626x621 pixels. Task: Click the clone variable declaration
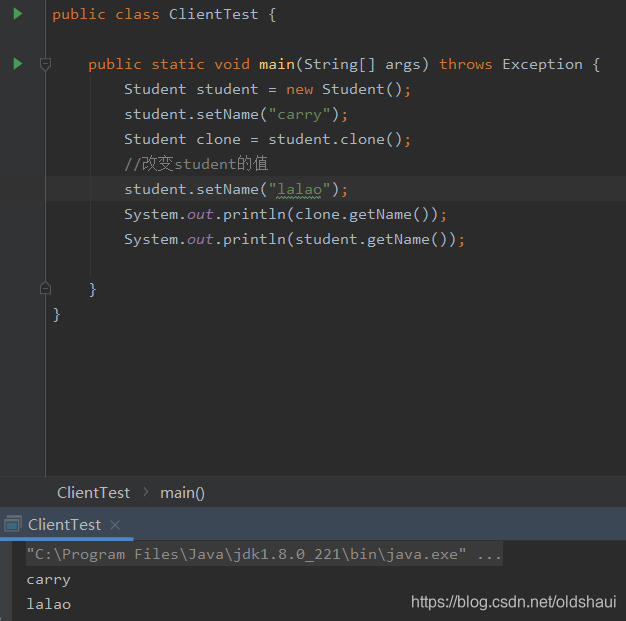pos(218,139)
